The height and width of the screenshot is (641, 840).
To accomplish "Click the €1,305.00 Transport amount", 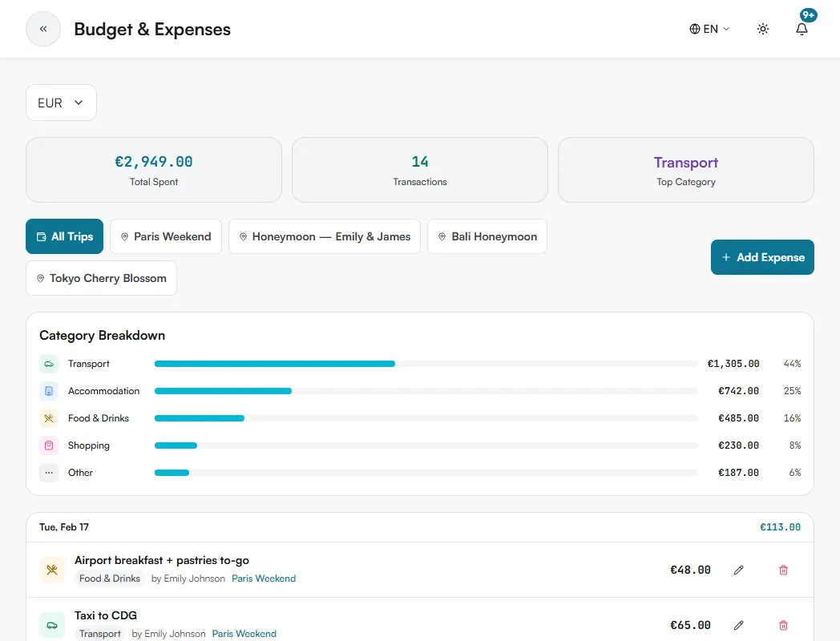I will coord(733,364).
